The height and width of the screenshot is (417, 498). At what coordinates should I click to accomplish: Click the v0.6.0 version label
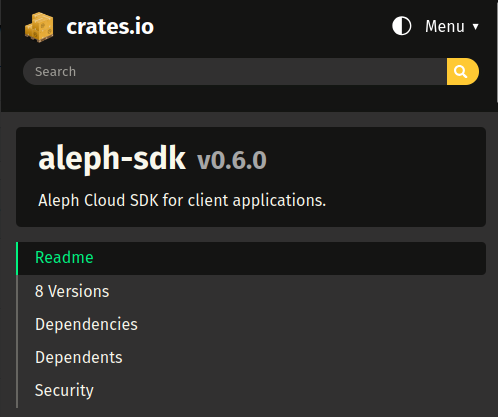pyautogui.click(x=232, y=161)
